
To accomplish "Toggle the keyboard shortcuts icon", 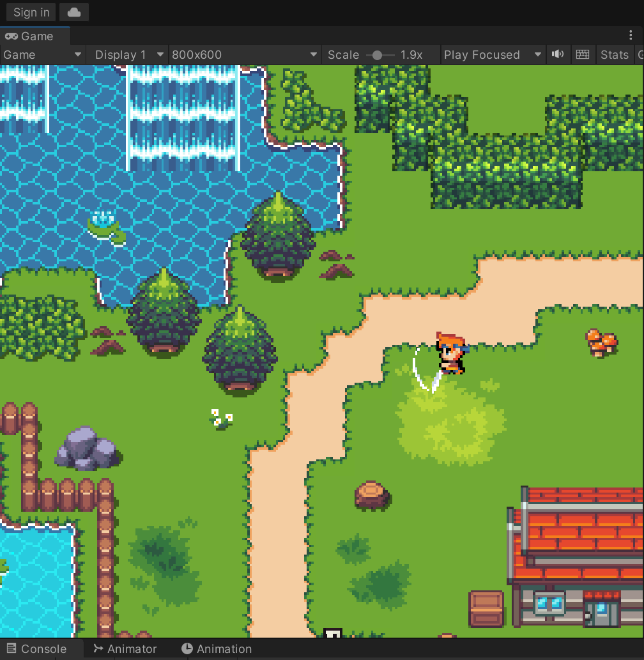I will click(x=582, y=55).
